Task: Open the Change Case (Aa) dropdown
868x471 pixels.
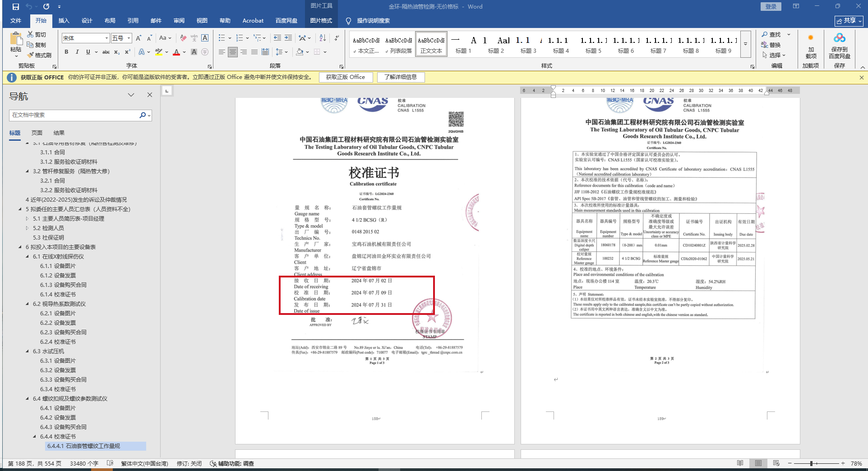Action: [x=165, y=38]
